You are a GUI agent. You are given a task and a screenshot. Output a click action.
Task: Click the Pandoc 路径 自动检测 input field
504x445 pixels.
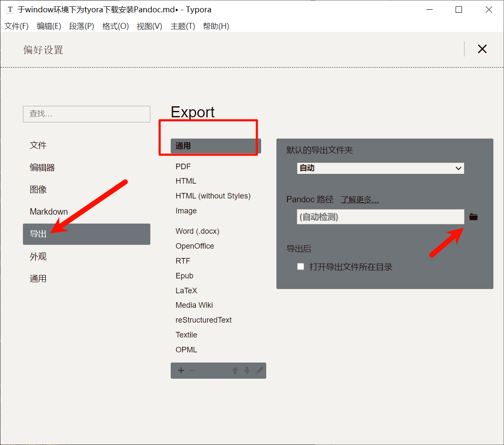pos(380,217)
